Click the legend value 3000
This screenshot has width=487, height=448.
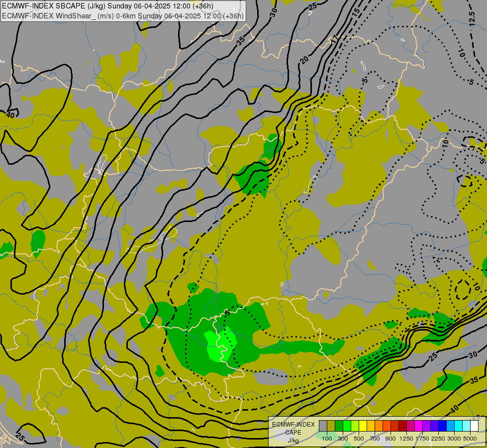pos(454,439)
